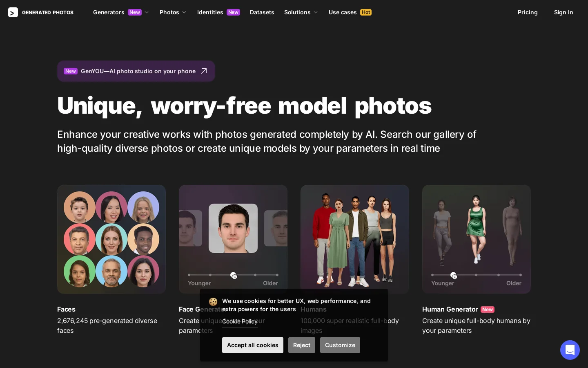Click 'Create unique full-body humans by your parameters'
Viewport: 588px width, 368px height.
476,325
